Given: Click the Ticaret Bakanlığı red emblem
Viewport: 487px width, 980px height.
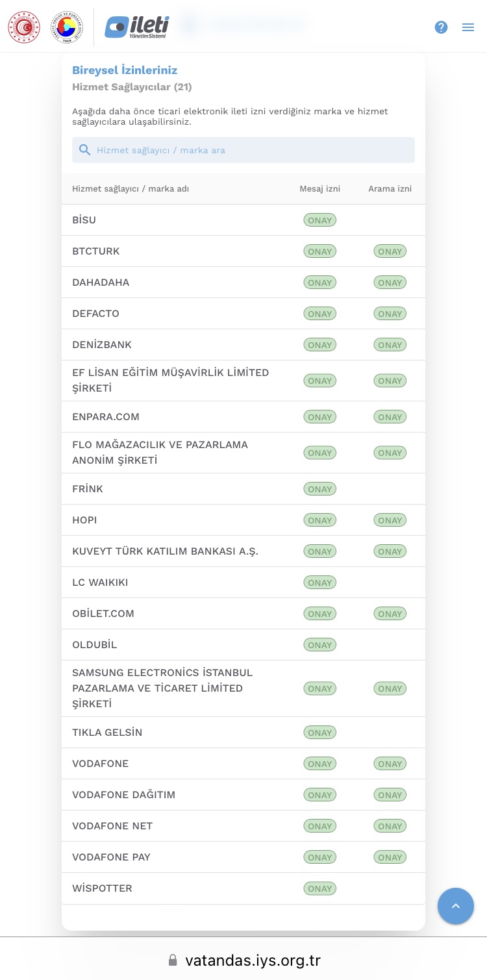Looking at the screenshot, I should tap(24, 27).
